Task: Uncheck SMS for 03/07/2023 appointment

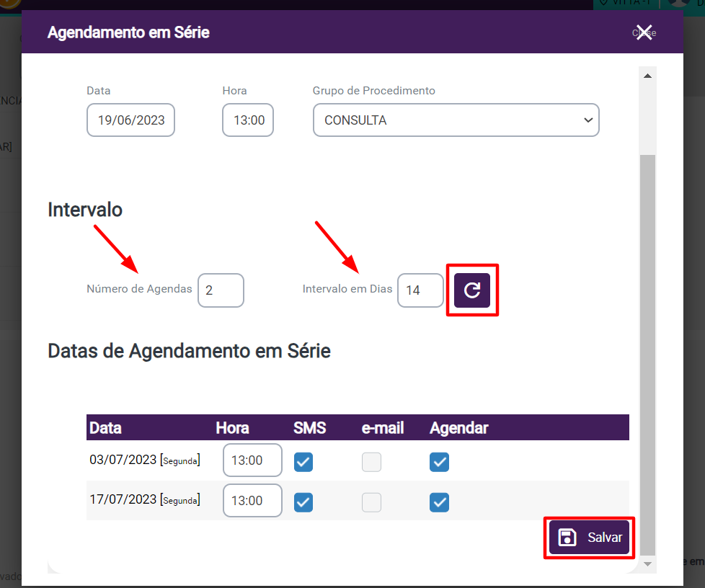Action: [x=303, y=462]
